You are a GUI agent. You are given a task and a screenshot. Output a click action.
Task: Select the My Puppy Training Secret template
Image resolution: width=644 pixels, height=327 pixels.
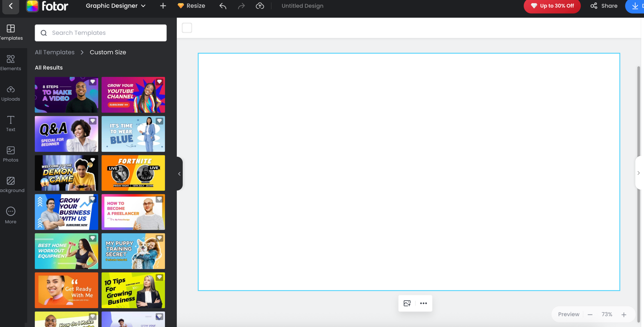(x=133, y=251)
